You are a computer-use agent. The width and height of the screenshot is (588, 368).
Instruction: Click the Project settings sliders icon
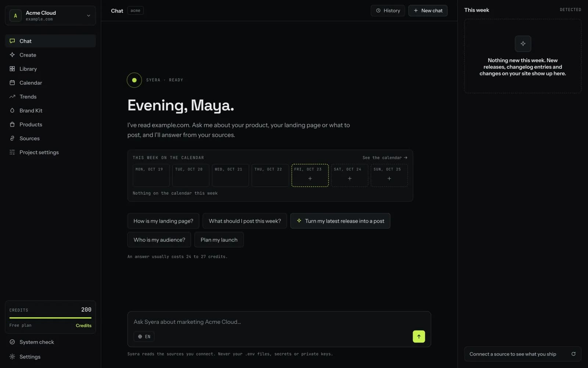pyautogui.click(x=12, y=152)
